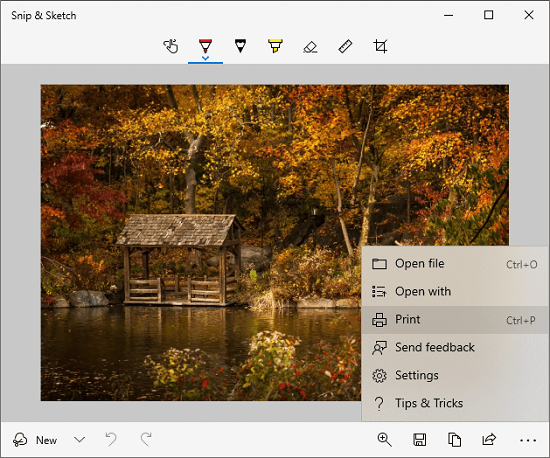Image resolution: width=550 pixels, height=458 pixels.
Task: Click the New snip button
Action: [35, 440]
